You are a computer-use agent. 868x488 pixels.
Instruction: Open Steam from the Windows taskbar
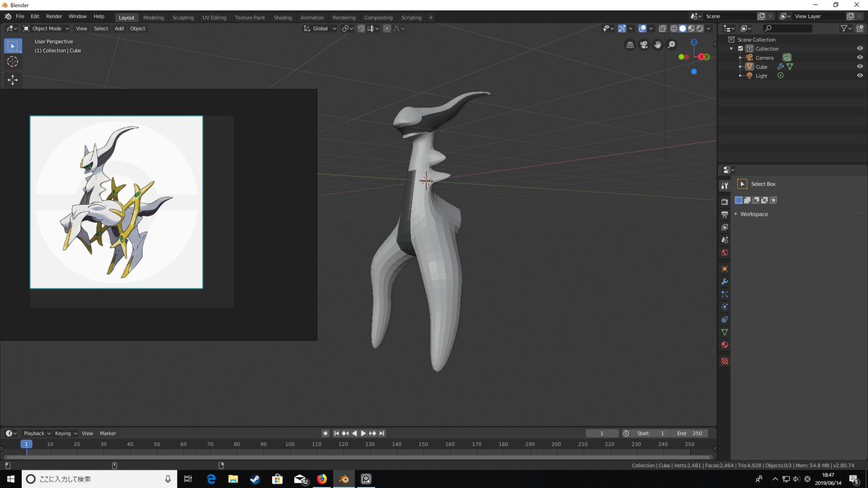coord(255,479)
